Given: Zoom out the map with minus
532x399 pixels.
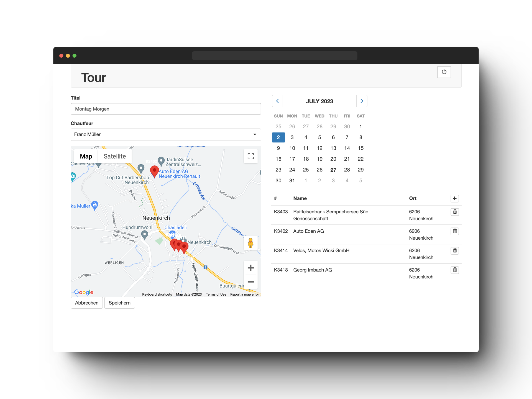Looking at the screenshot, I should point(250,282).
